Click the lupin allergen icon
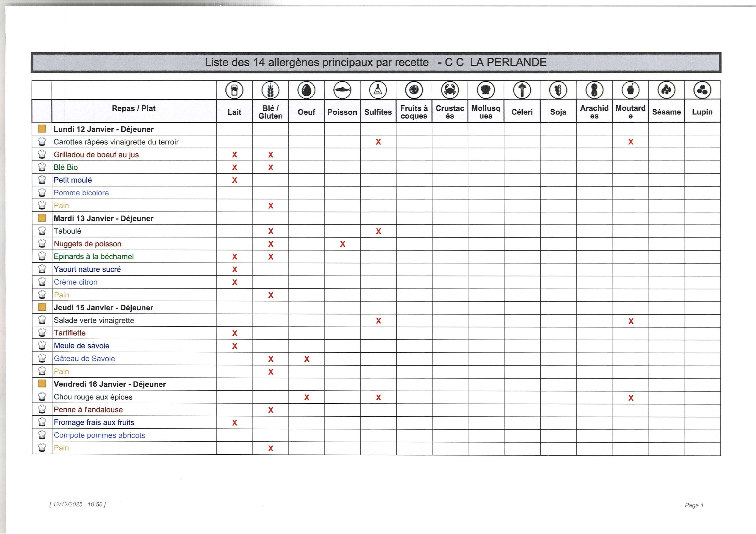Screen dimensions: 756x534 pos(702,90)
